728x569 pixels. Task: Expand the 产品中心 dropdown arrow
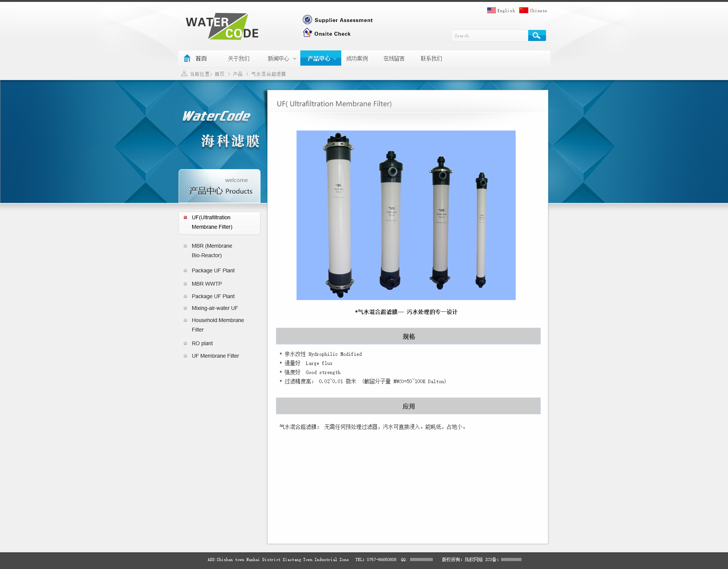pyautogui.click(x=335, y=59)
